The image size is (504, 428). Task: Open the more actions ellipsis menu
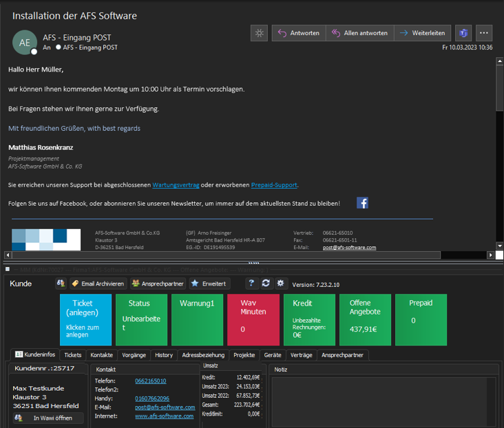click(484, 33)
